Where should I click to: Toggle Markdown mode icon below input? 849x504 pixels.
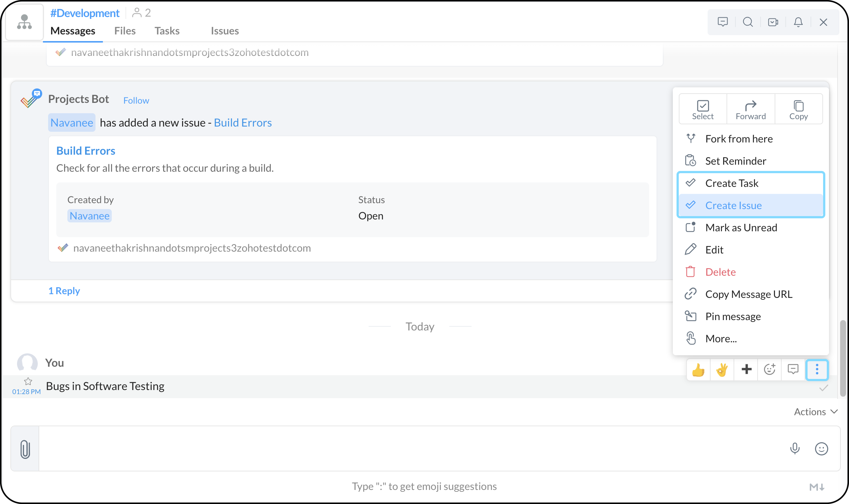pos(816,487)
